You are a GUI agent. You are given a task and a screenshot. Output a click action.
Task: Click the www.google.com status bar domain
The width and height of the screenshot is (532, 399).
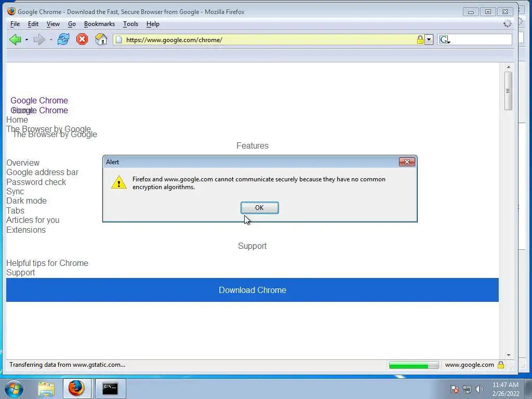coord(469,365)
